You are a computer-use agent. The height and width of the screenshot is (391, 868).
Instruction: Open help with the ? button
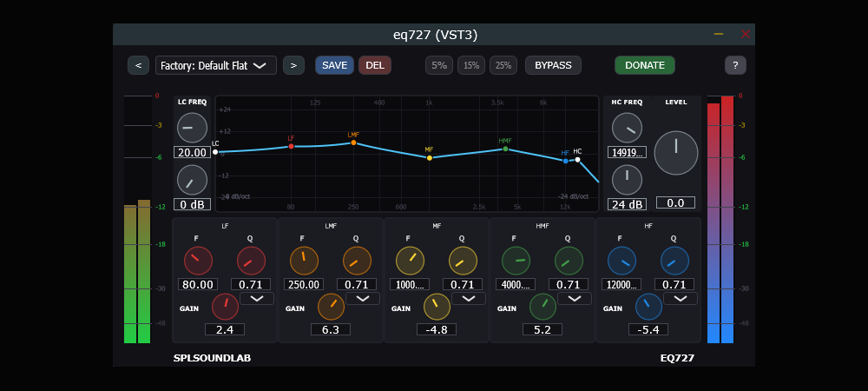736,65
